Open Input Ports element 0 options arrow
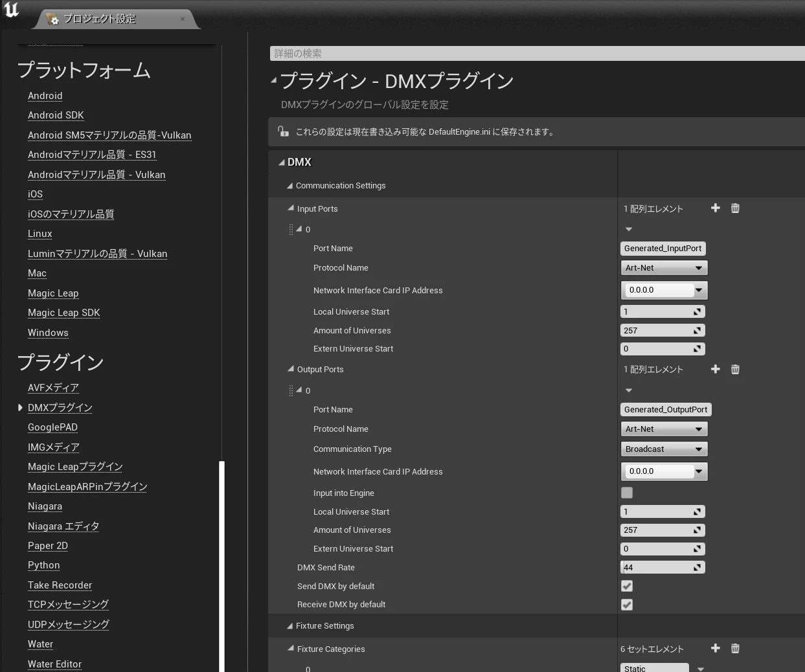This screenshot has width=805, height=672. 629,229
